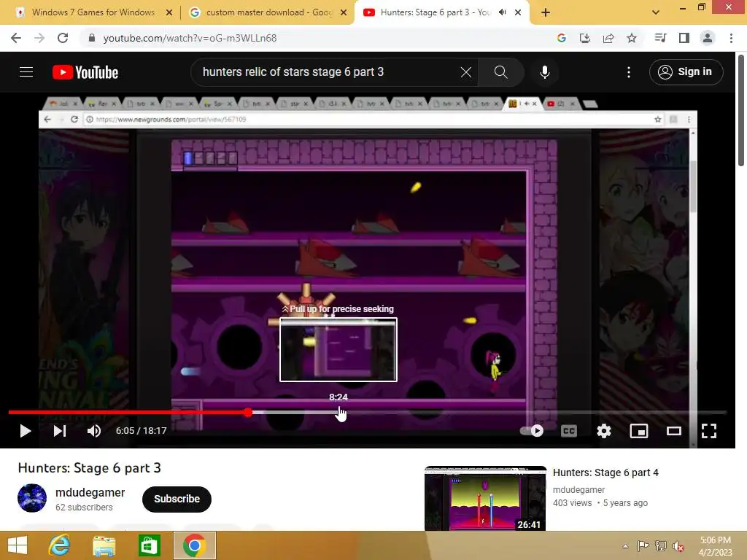Open the Chrome profile icon
This screenshot has height=560, width=747.
(708, 38)
